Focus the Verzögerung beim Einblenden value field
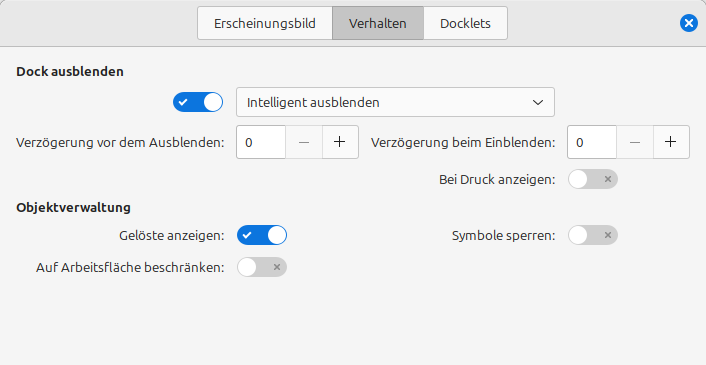The image size is (706, 365). point(592,142)
